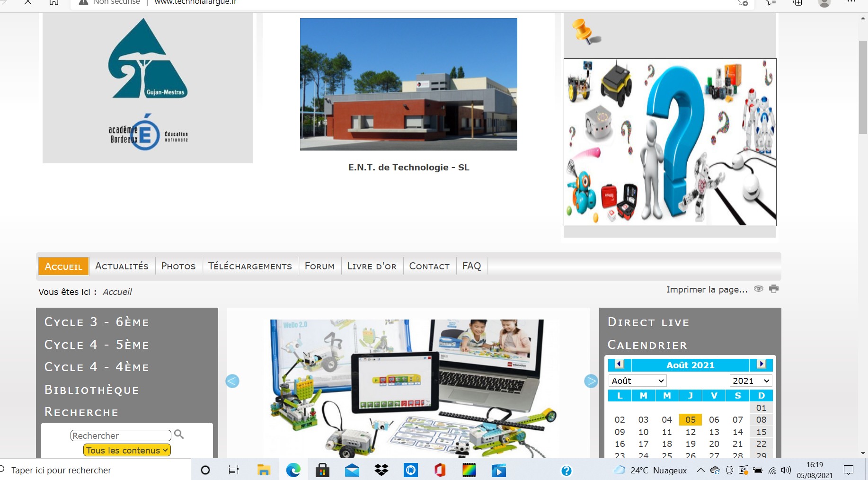Go to next month in calendar
This screenshot has width=868, height=480.
[761, 364]
